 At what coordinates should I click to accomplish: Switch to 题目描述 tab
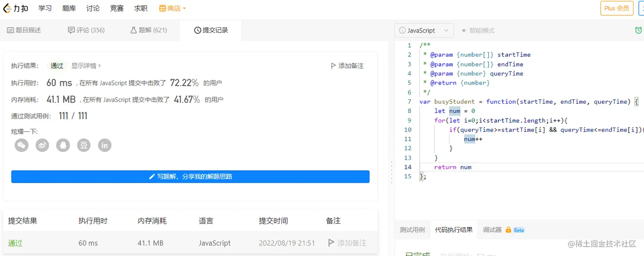pos(24,30)
